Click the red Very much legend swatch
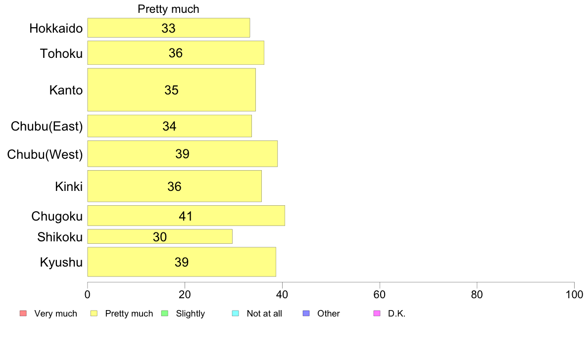588x364 pixels. click(23, 314)
